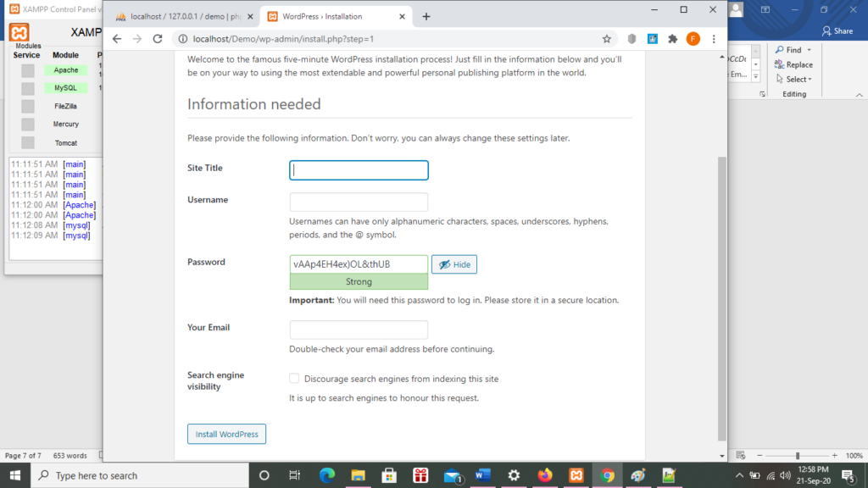This screenshot has height=488, width=868.
Task: Click the Word zoom in plus button
Action: point(834,455)
